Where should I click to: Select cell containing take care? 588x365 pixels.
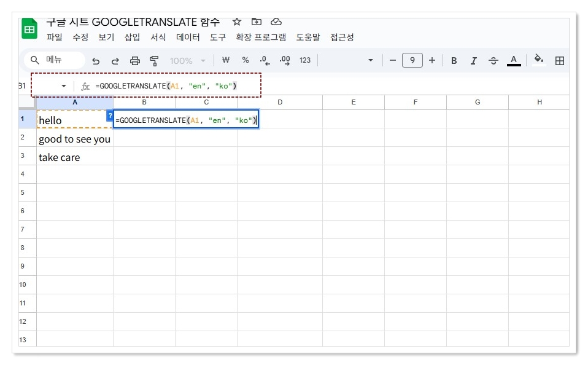pyautogui.click(x=75, y=156)
